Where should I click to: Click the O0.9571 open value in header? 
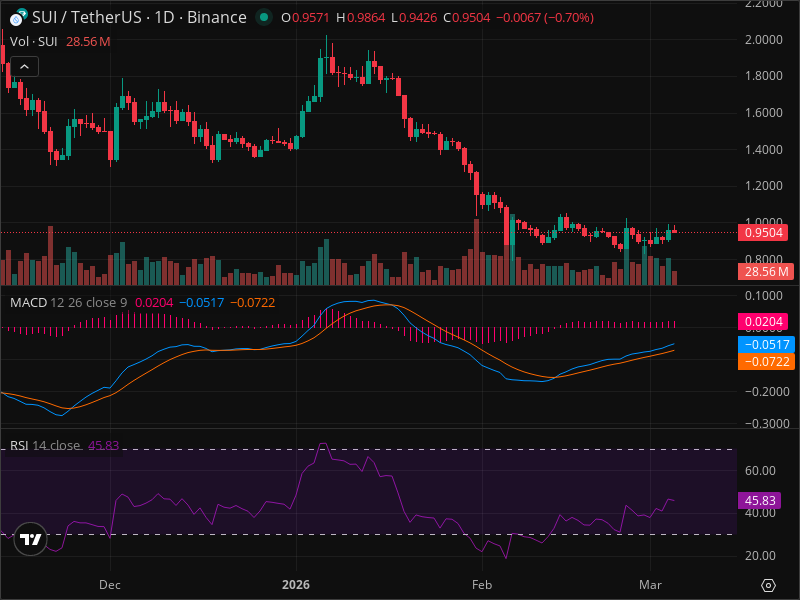(305, 18)
